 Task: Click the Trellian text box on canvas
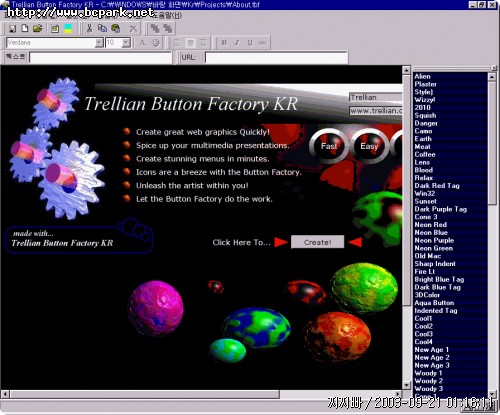(x=376, y=97)
